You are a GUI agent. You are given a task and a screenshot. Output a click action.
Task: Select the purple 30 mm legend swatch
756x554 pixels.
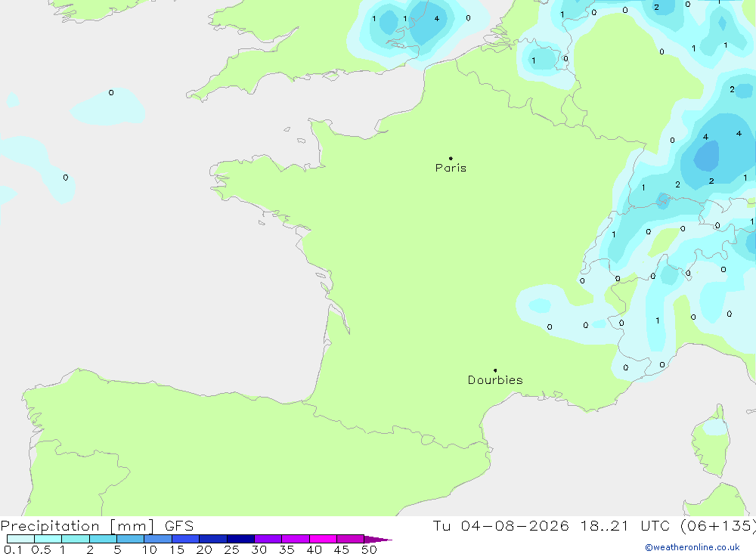click(268, 539)
